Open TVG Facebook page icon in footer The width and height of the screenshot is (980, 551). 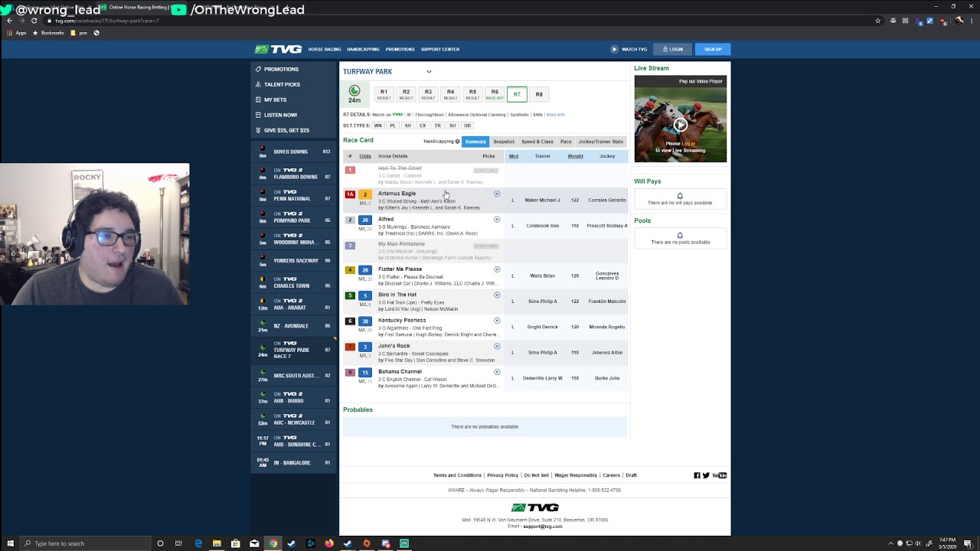[697, 475]
